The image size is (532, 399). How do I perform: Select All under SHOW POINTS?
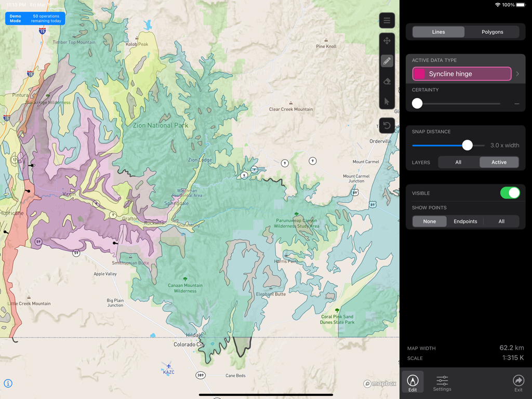tap(501, 221)
